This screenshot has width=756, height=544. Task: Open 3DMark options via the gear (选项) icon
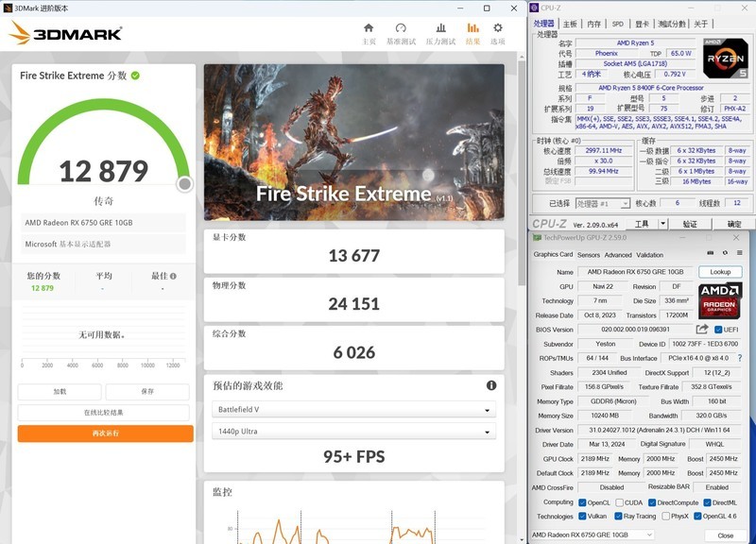pyautogui.click(x=497, y=28)
